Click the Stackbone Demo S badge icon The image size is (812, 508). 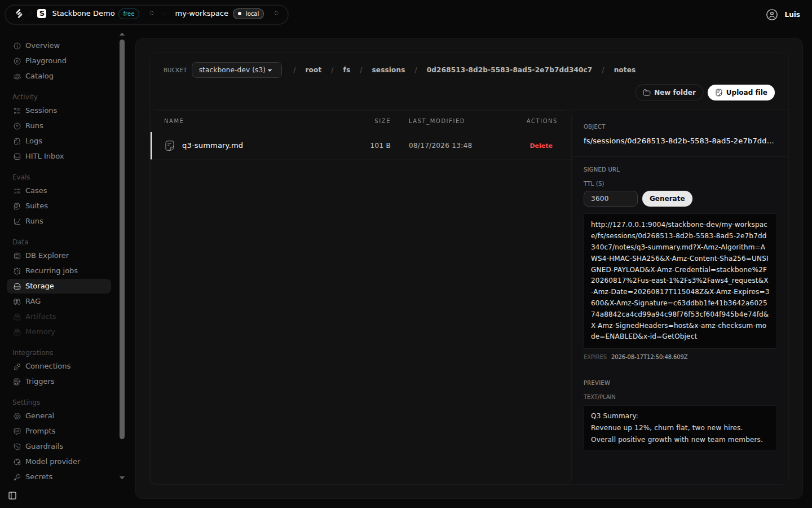42,14
